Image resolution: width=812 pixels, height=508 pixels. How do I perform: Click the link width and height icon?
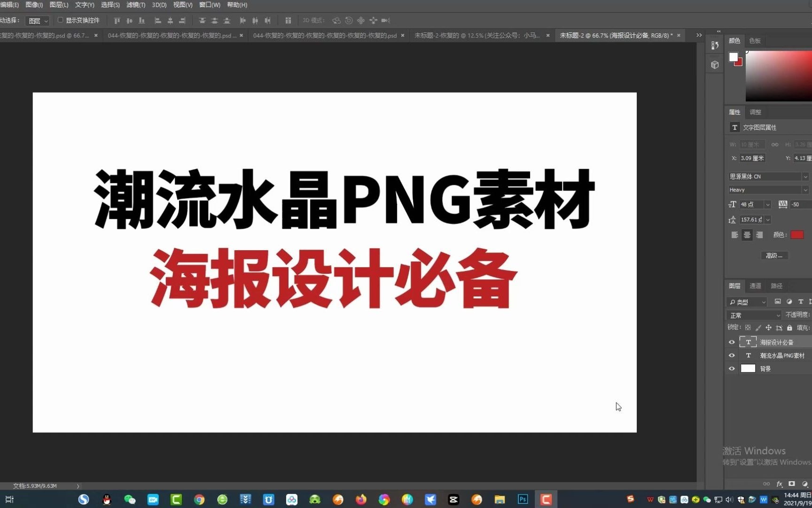point(775,144)
